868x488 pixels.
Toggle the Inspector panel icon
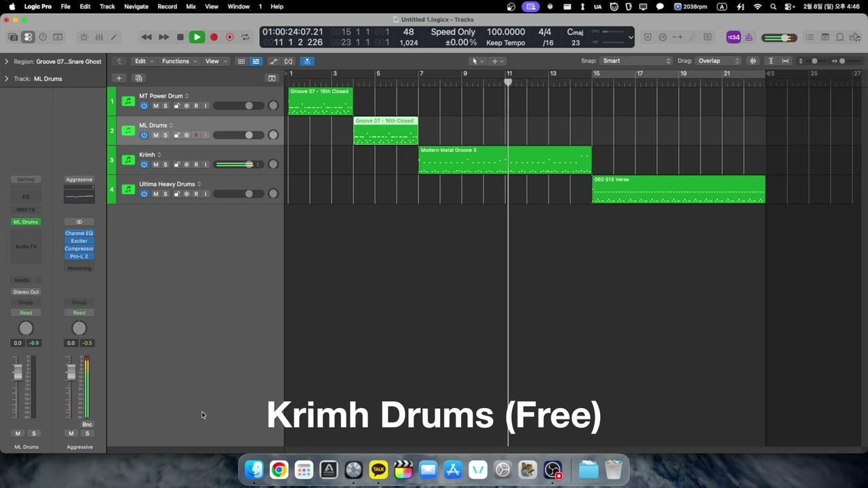pyautogui.click(x=28, y=37)
